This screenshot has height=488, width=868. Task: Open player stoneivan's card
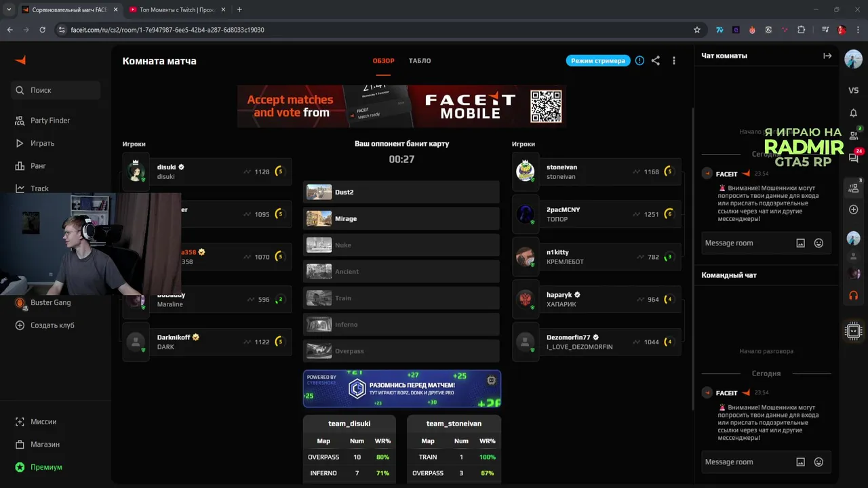click(597, 171)
